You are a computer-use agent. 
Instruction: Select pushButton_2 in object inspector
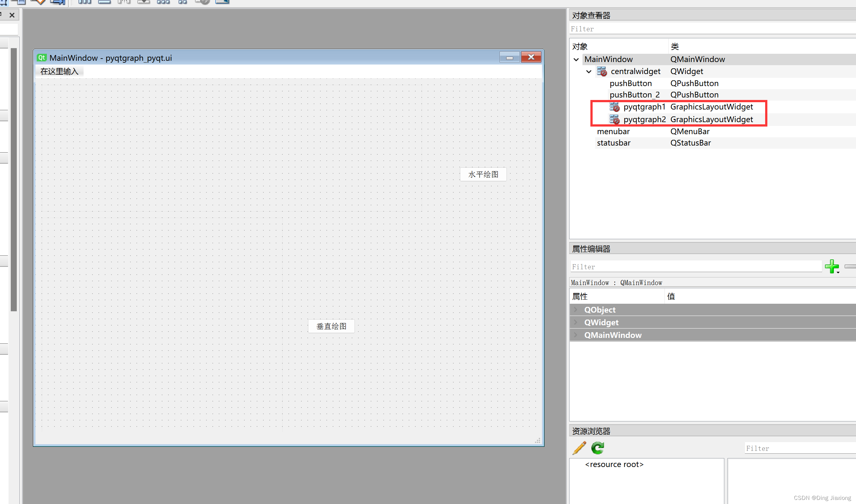(x=634, y=95)
